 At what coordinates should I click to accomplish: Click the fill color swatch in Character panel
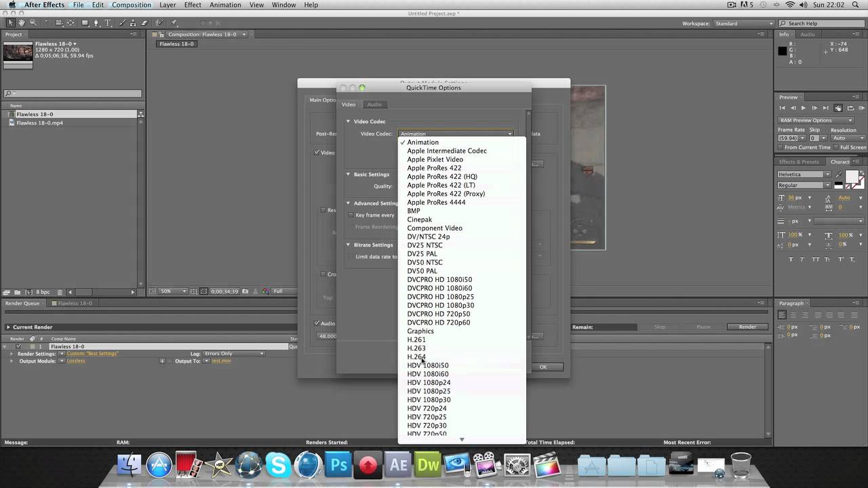click(x=851, y=176)
